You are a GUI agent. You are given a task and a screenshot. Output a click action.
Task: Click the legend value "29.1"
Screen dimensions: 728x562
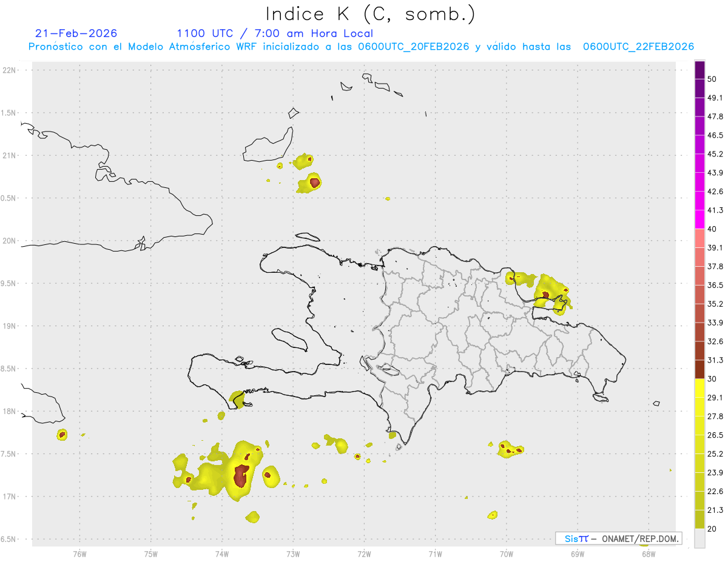(715, 398)
